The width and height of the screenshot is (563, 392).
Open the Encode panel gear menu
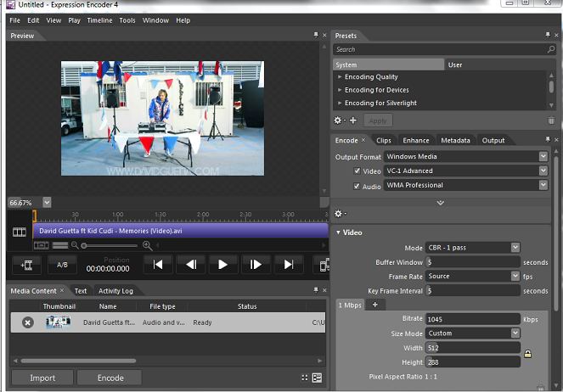point(340,214)
